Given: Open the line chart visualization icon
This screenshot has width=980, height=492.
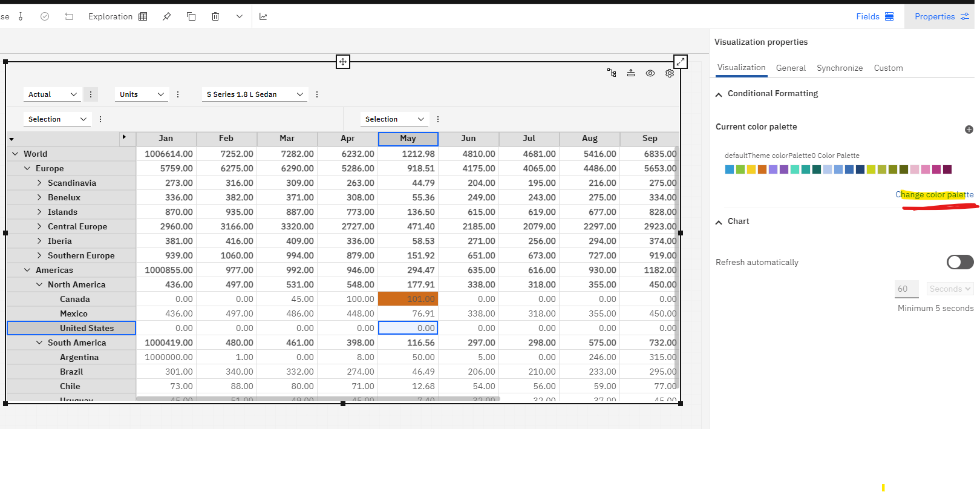Looking at the screenshot, I should click(x=263, y=16).
